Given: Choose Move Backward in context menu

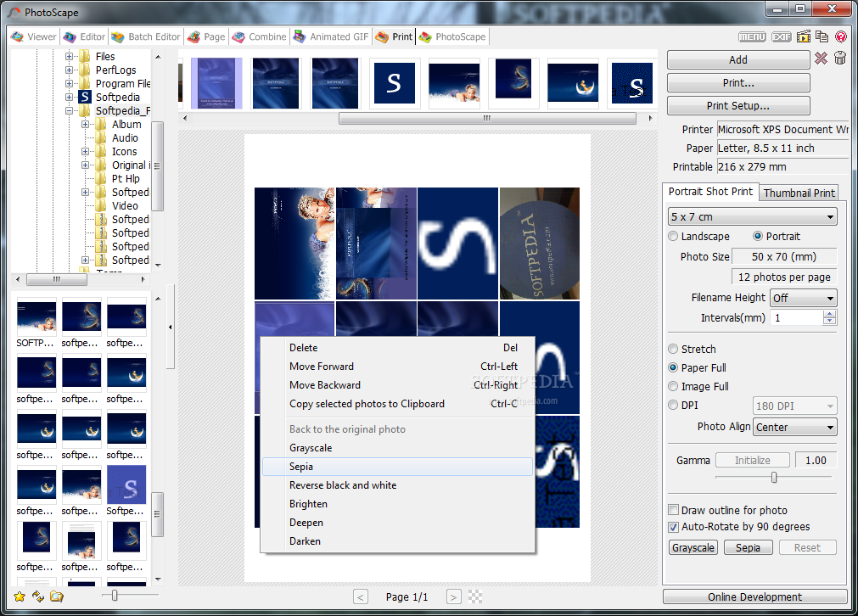Looking at the screenshot, I should pos(398,385).
